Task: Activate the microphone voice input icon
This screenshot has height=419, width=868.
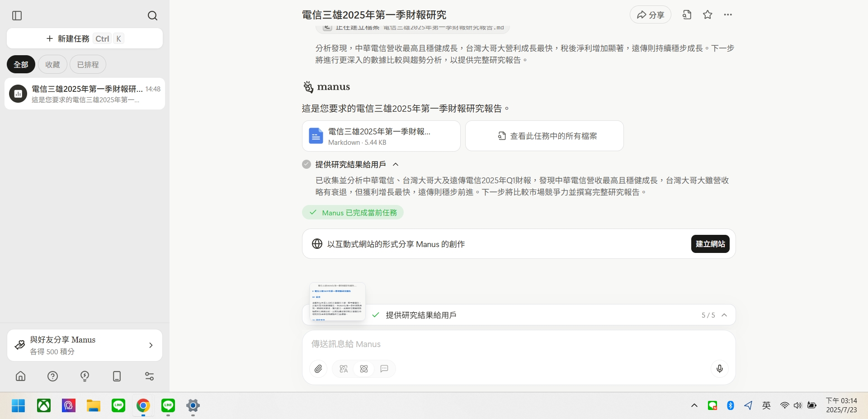Action: (x=719, y=369)
